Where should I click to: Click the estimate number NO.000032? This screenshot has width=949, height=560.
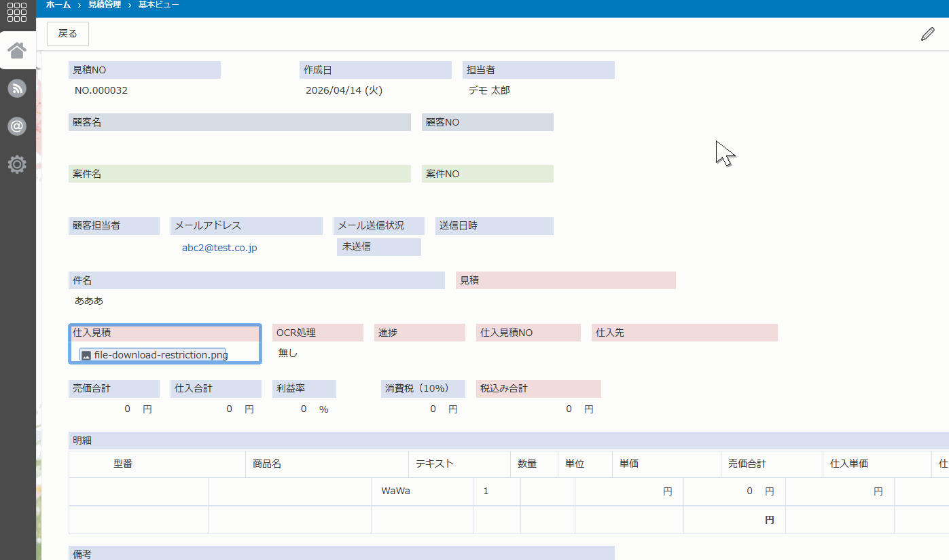[x=101, y=90]
